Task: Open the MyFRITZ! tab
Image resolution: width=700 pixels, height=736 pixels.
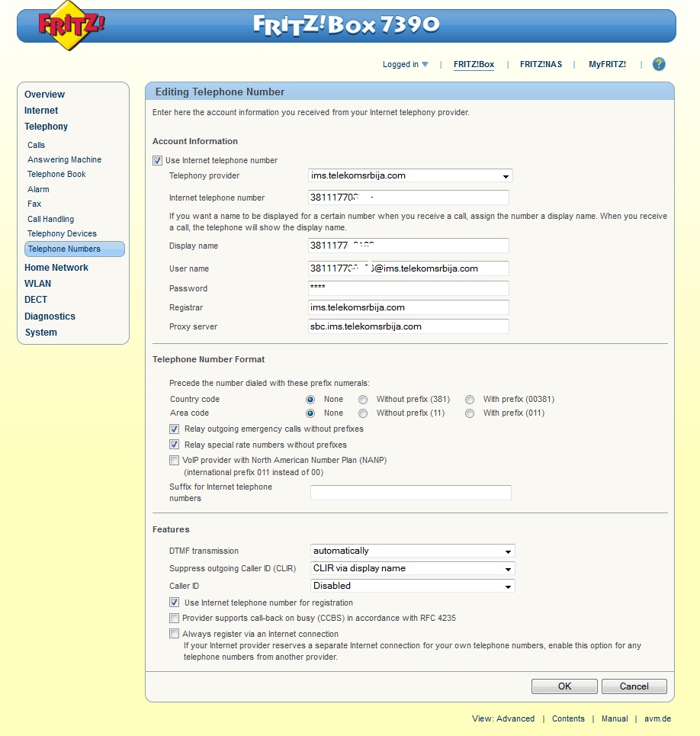Action: pyautogui.click(x=607, y=64)
